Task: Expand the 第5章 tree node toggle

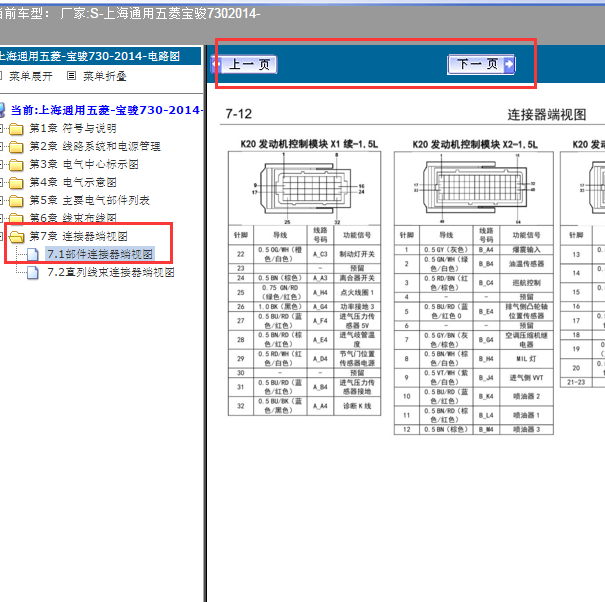Action: coord(1,200)
